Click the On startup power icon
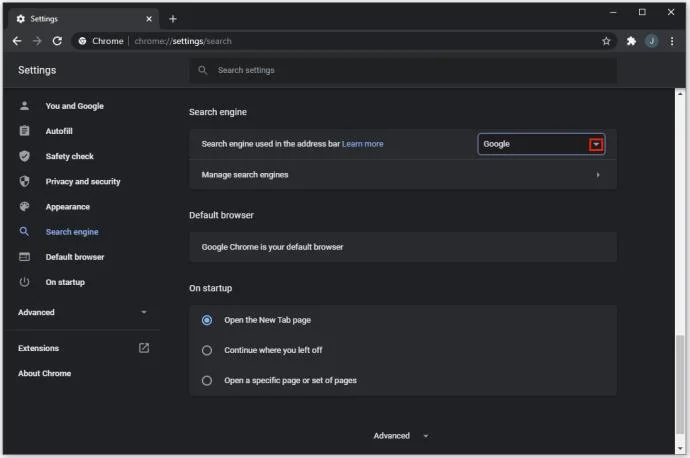The height and width of the screenshot is (458, 690). tap(25, 282)
